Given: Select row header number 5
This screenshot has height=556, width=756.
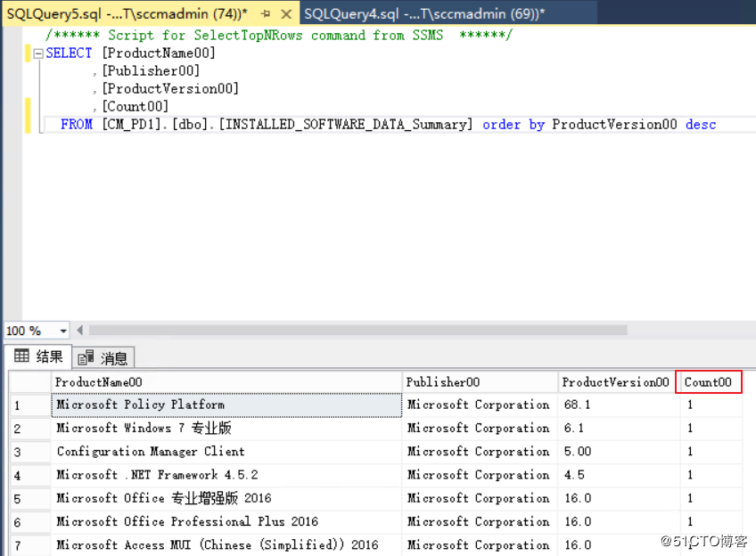Looking at the screenshot, I should tap(30, 499).
